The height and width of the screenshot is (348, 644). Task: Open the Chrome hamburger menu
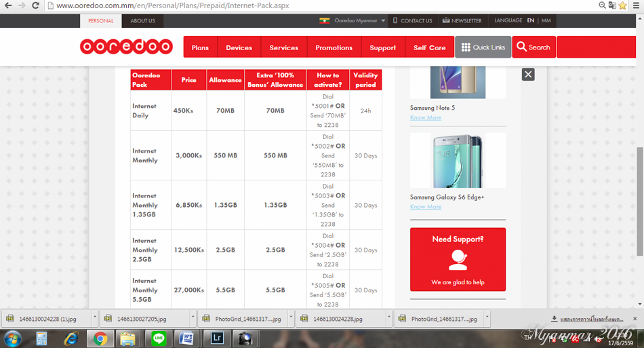click(x=636, y=5)
